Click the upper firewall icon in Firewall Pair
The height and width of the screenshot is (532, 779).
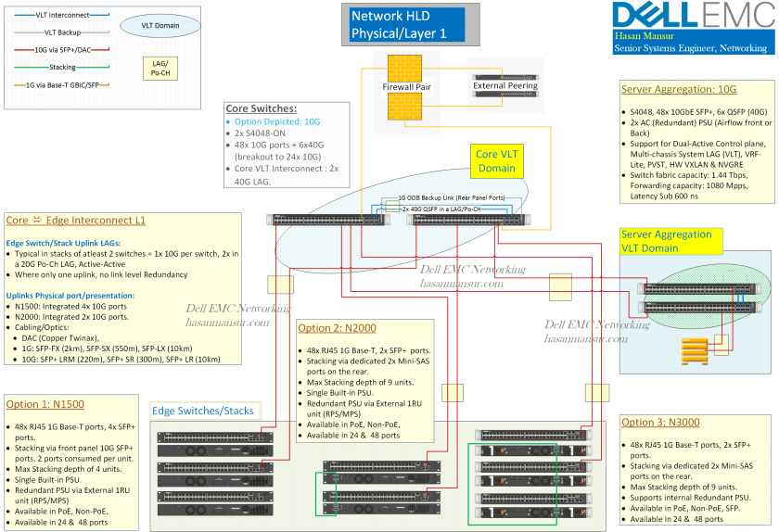[x=403, y=69]
